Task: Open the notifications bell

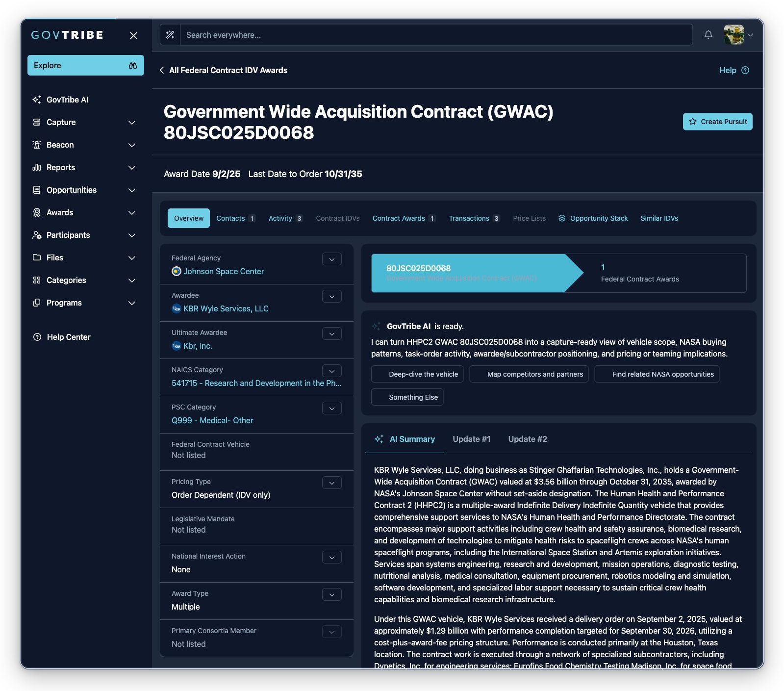Action: tap(708, 34)
